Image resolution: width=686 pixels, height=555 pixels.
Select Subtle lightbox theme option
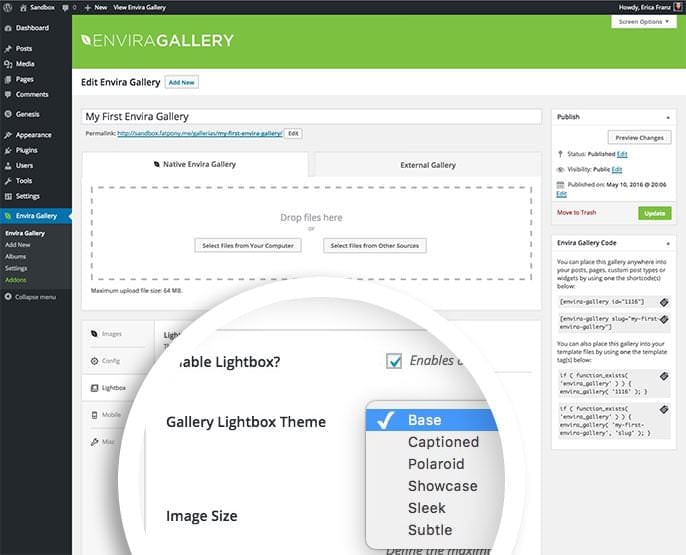(432, 530)
